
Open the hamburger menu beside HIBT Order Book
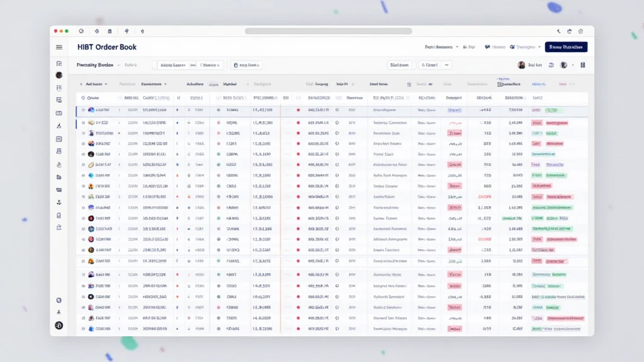pyautogui.click(x=59, y=47)
